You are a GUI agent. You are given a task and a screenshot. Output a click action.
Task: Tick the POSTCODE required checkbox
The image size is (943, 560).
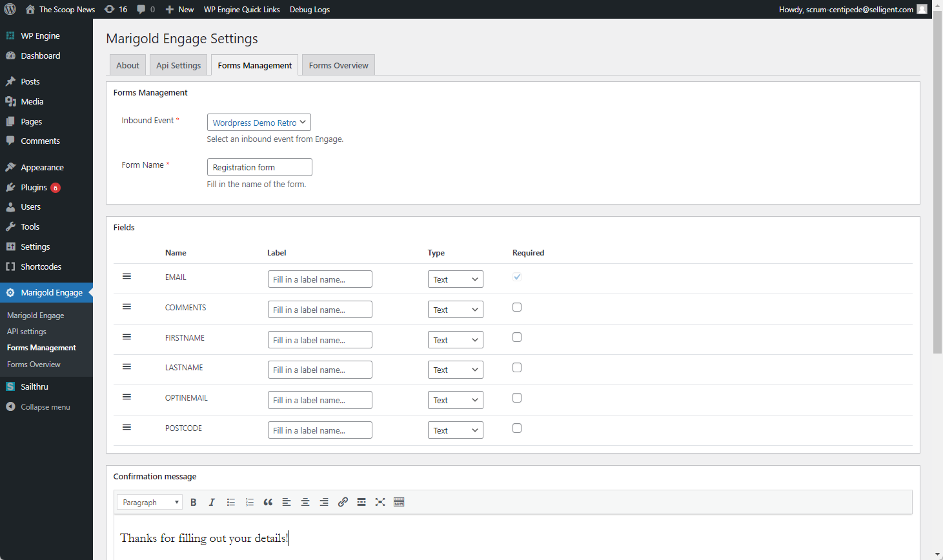(517, 428)
